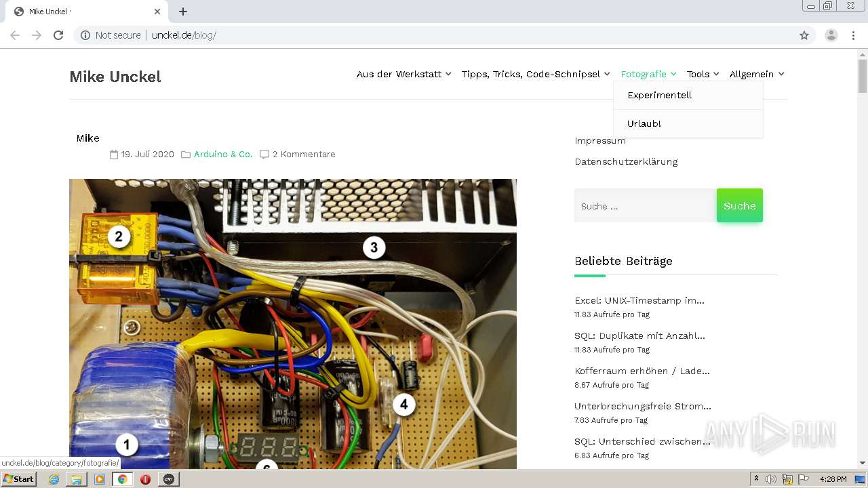Expand the Aus der Werkstatt menu

404,74
